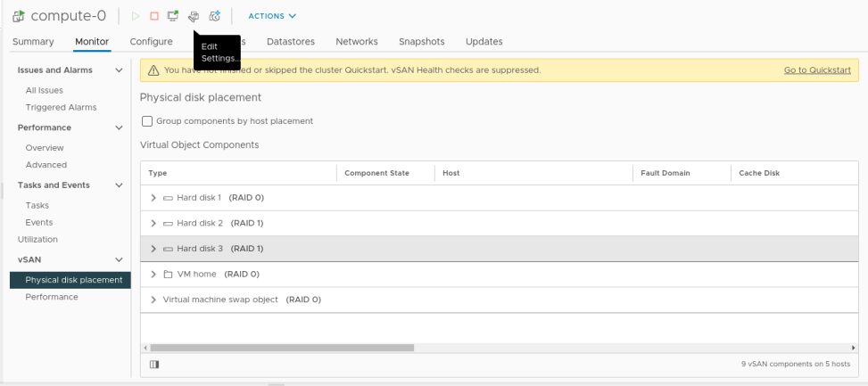Open the Actions dropdown menu
The height and width of the screenshot is (386, 868).
tap(272, 16)
